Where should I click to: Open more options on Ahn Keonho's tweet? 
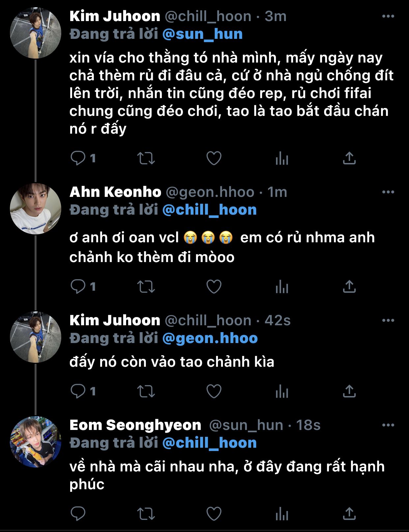[388, 192]
